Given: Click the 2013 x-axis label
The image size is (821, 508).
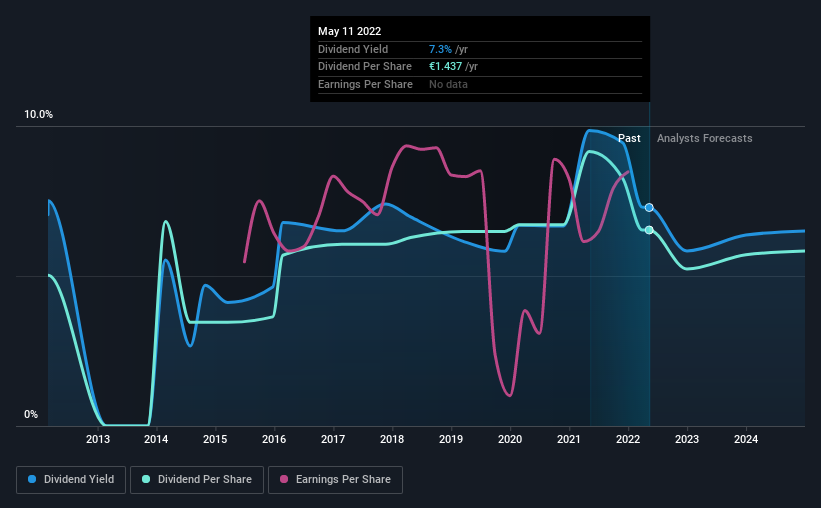Looking at the screenshot, I should coord(98,439).
